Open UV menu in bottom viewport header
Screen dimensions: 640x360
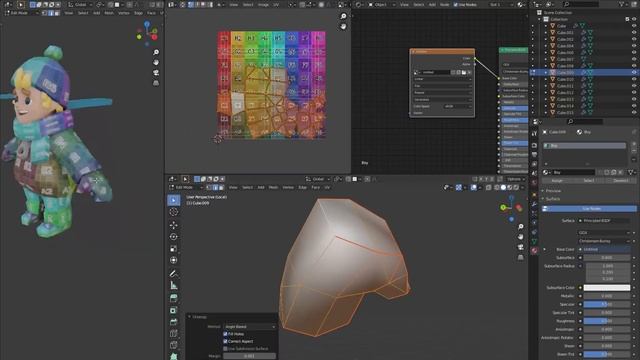[327, 187]
